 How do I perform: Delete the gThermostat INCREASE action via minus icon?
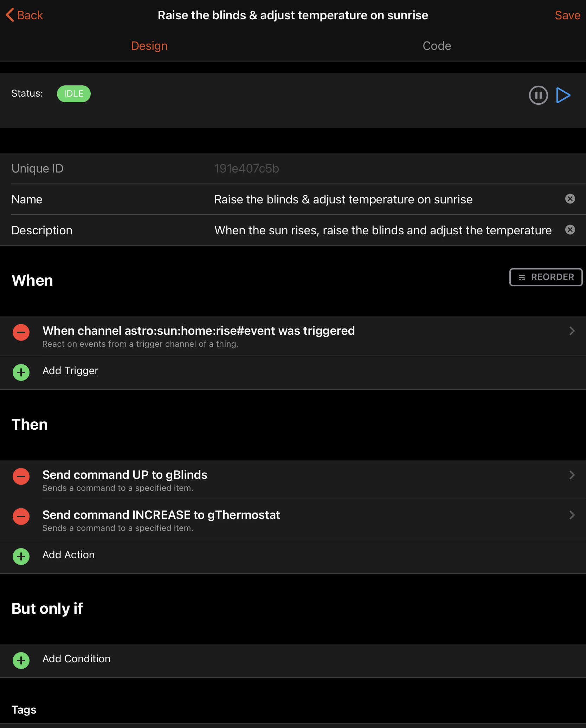pyautogui.click(x=21, y=516)
